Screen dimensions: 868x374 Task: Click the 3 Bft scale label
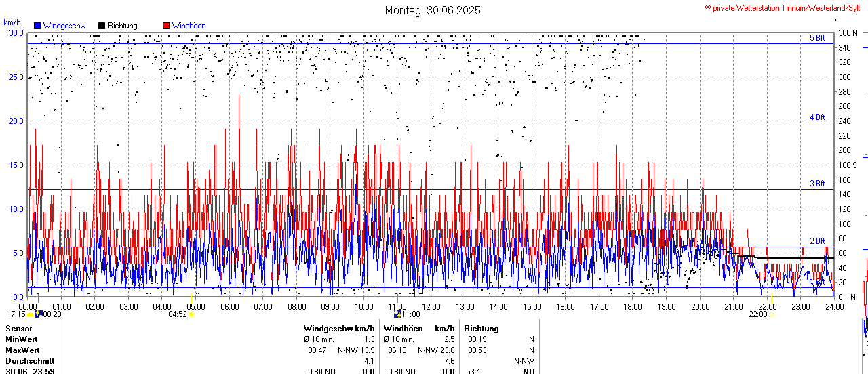817,184
